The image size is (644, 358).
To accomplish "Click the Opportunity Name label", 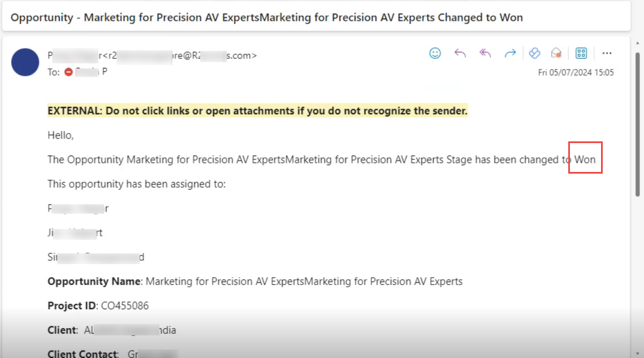I will (x=94, y=281).
